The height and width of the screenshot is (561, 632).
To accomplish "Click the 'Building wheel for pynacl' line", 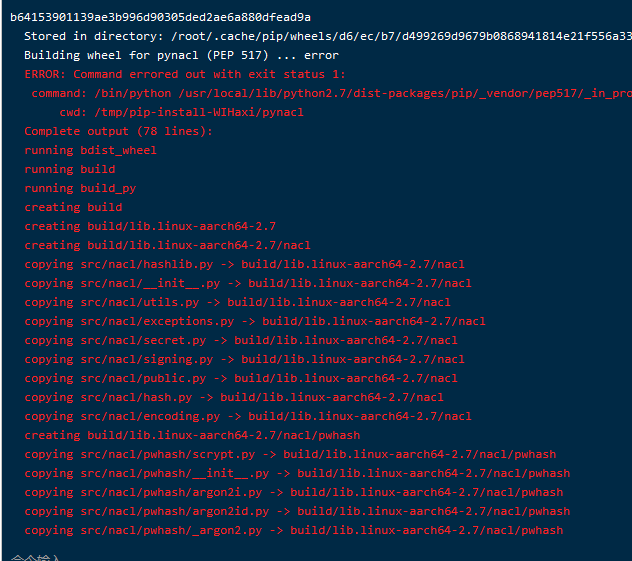I will coord(181,55).
